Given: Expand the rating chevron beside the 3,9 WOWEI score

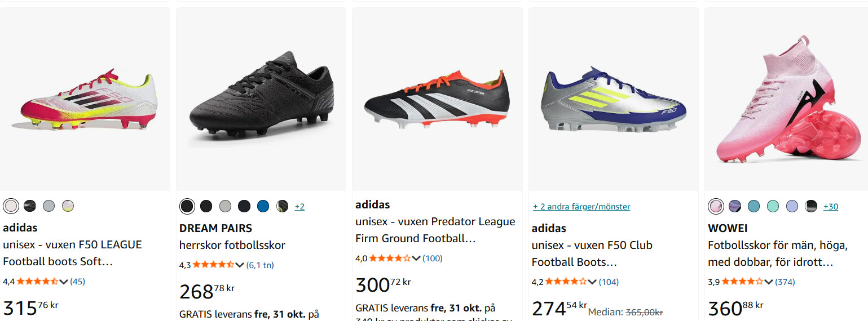Looking at the screenshot, I should point(768,282).
